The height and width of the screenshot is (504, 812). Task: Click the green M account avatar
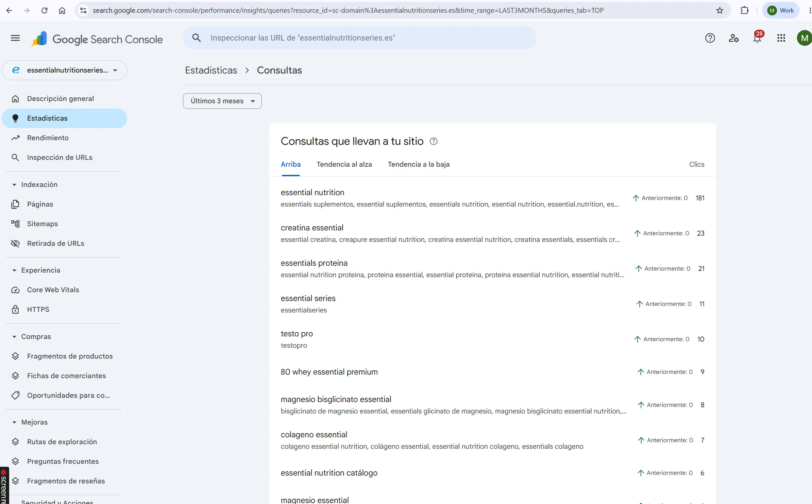[804, 38]
